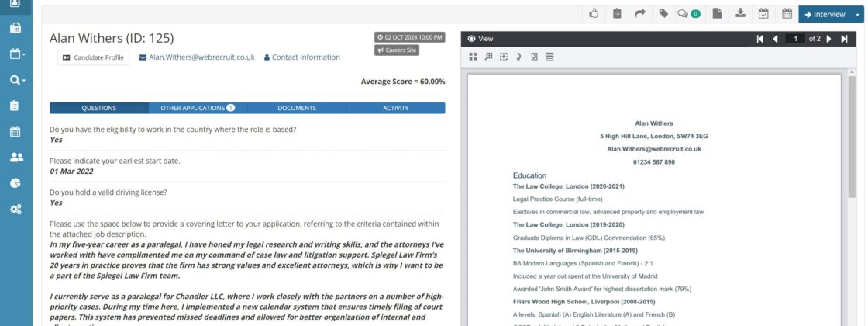The height and width of the screenshot is (326, 868).
Task: Expand the sidebar search dropdown
Action: coord(17,80)
